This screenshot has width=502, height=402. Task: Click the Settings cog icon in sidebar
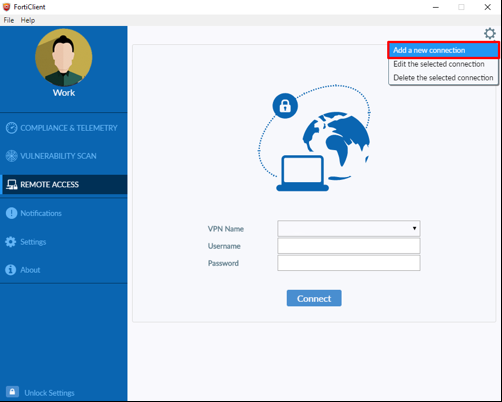11,242
